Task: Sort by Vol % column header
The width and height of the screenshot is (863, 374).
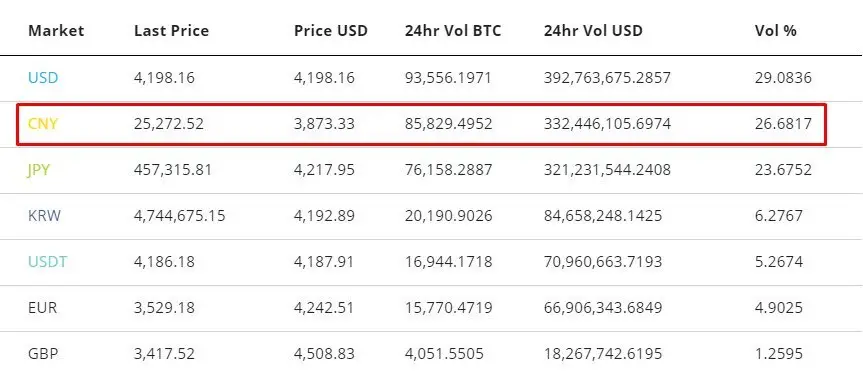Action: click(x=775, y=30)
